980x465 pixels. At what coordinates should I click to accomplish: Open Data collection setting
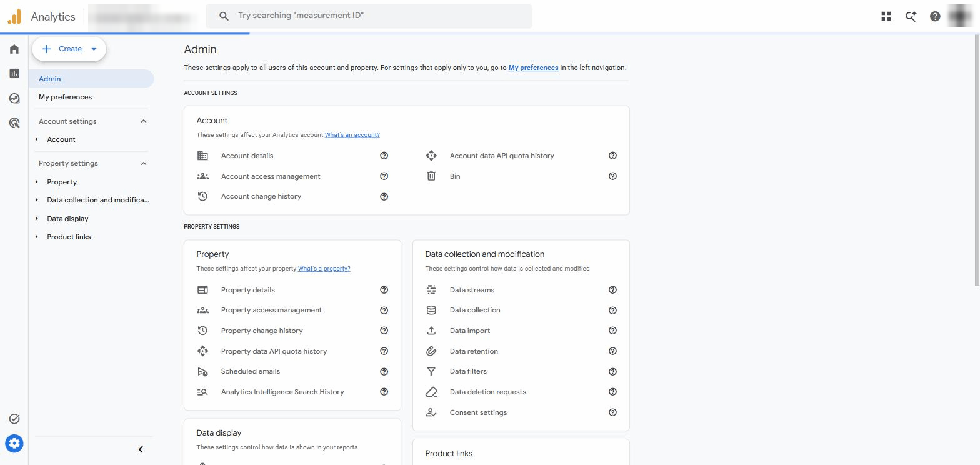point(475,310)
